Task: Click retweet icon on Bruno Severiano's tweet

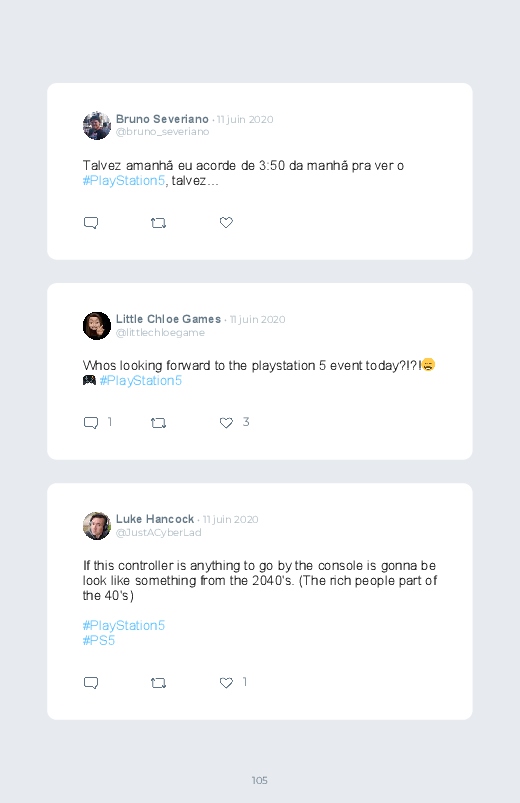Action: (x=158, y=223)
